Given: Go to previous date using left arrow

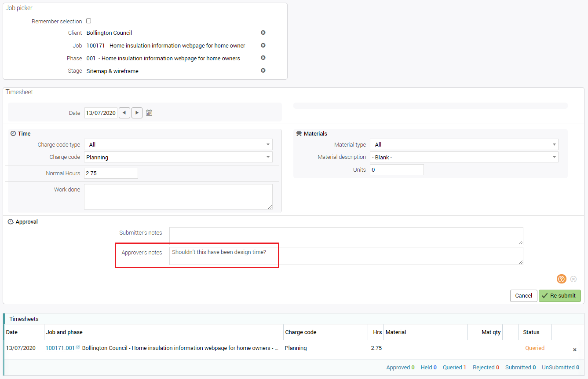Looking at the screenshot, I should click(x=125, y=113).
